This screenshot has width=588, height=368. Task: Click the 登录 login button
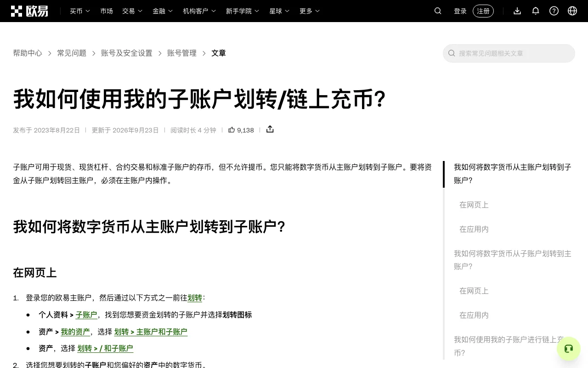(x=460, y=11)
